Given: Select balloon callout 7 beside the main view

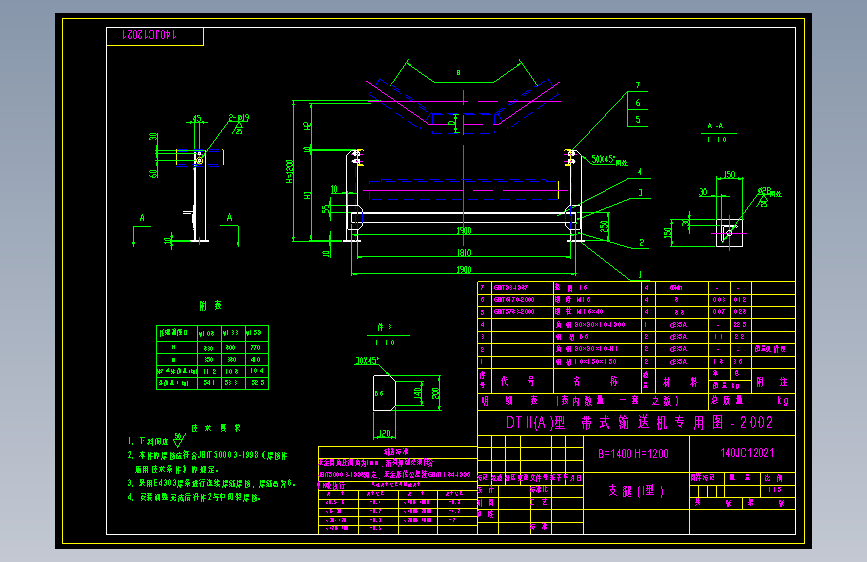Looking at the screenshot, I should [x=638, y=85].
